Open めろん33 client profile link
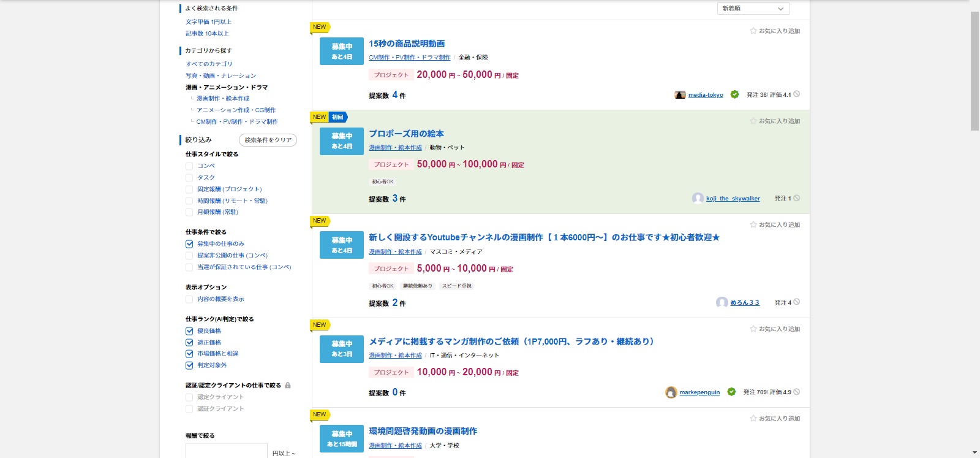The width and height of the screenshot is (980, 458). click(x=745, y=302)
